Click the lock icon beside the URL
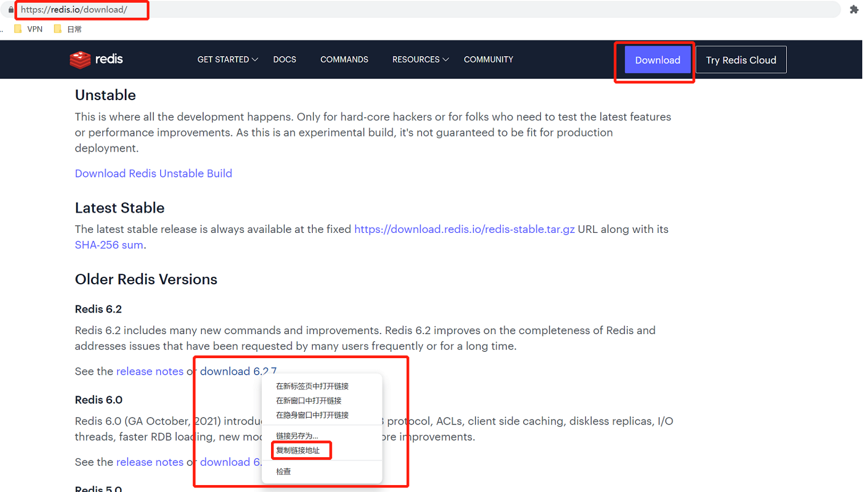Image resolution: width=868 pixels, height=492 pixels. point(11,10)
